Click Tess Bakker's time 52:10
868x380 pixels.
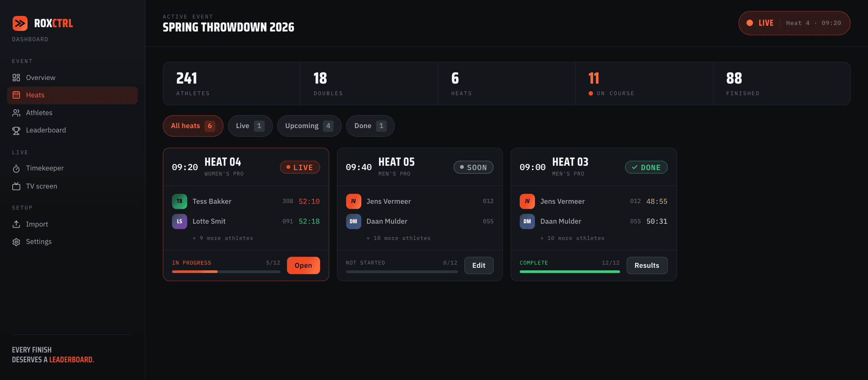pyautogui.click(x=309, y=202)
